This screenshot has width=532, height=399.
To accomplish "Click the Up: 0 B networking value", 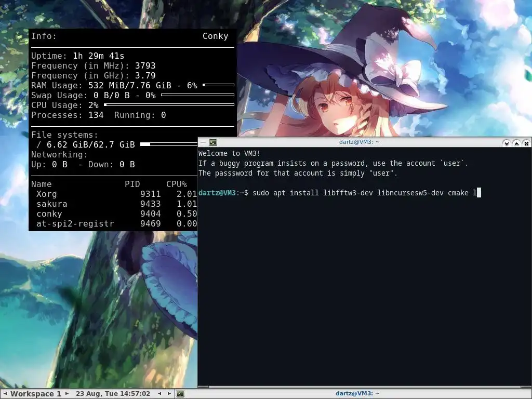I will 49,165.
